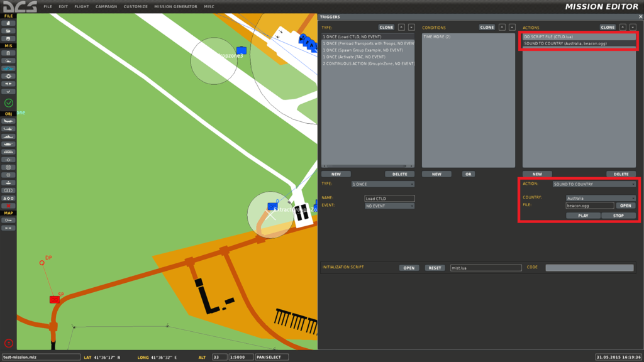Click the conditions panel up arrow
Screen dimensions: 644x362
coord(502,28)
